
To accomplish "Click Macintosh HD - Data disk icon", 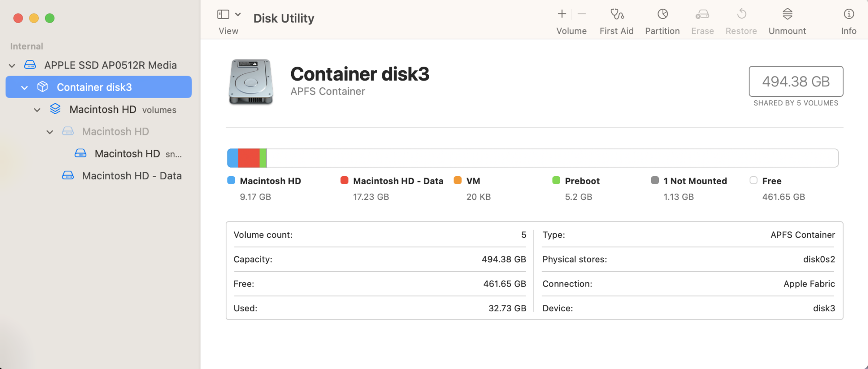I will pyautogui.click(x=68, y=175).
